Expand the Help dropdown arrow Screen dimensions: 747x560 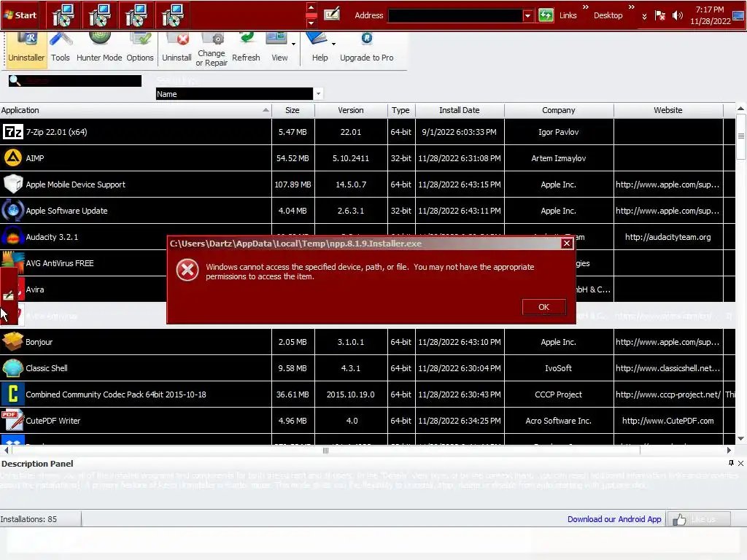tap(333, 44)
